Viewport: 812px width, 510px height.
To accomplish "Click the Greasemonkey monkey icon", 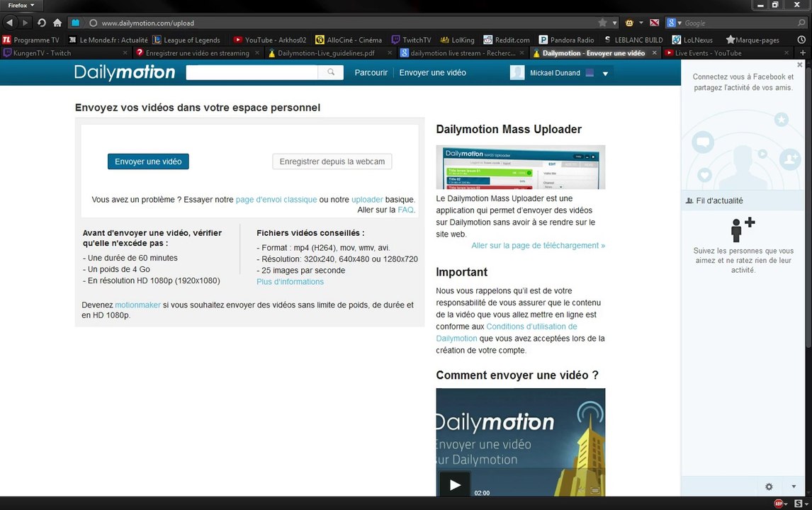I will (630, 23).
